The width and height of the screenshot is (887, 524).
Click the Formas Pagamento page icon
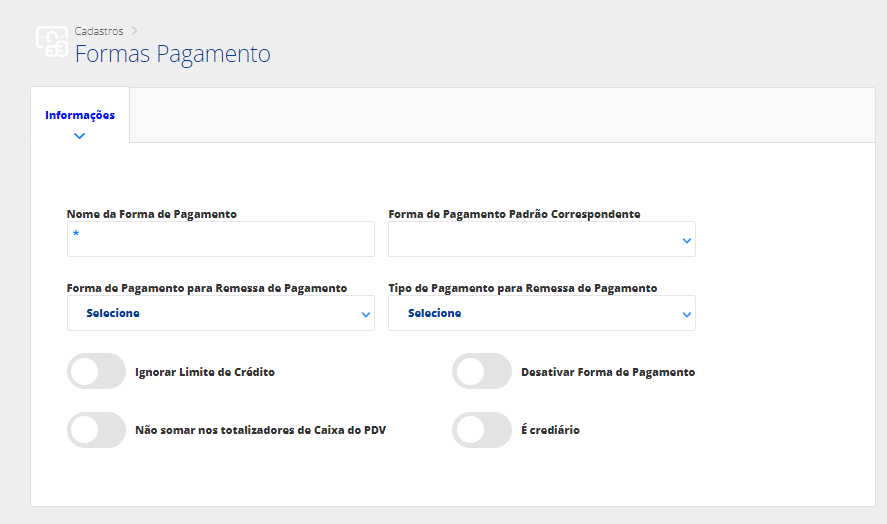coord(52,41)
